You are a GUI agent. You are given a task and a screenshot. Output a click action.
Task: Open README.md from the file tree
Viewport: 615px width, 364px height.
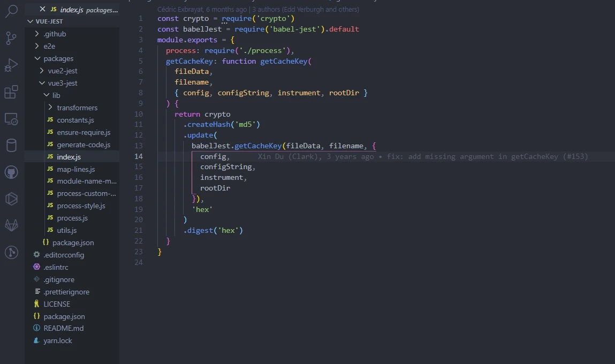63,328
